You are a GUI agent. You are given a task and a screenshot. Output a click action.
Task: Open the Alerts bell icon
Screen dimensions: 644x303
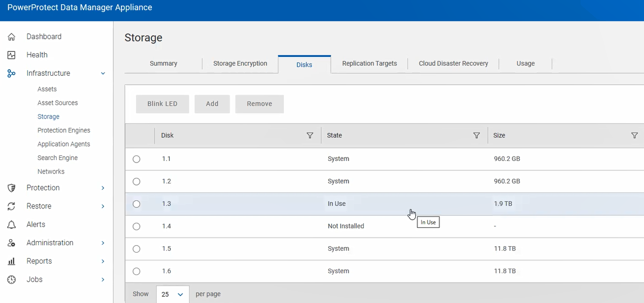coord(11,224)
